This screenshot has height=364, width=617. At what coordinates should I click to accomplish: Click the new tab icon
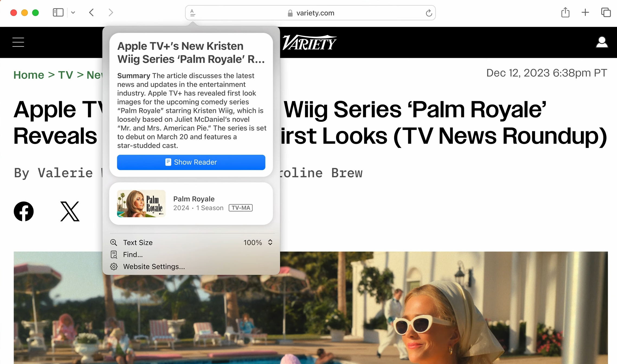point(585,13)
